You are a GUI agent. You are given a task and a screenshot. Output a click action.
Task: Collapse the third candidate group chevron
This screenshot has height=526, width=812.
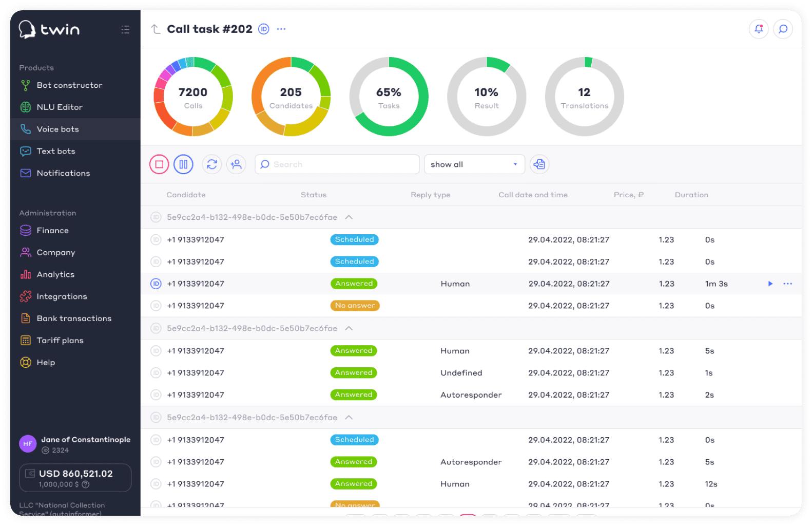(349, 418)
